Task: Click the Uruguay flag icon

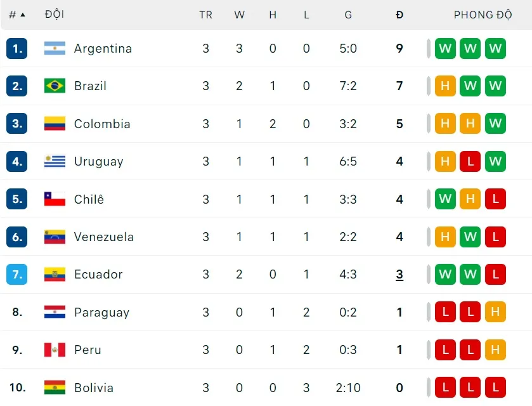Action: (55, 161)
